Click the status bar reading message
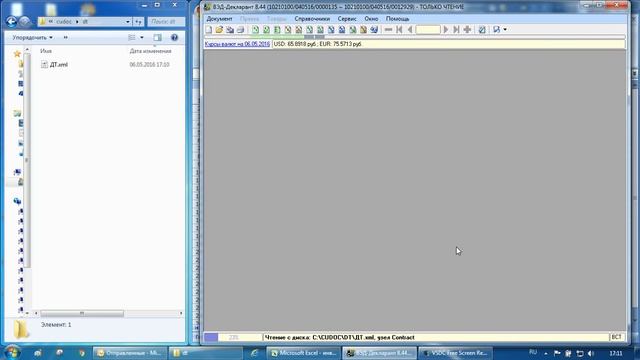This screenshot has height=360, width=640. click(x=340, y=337)
